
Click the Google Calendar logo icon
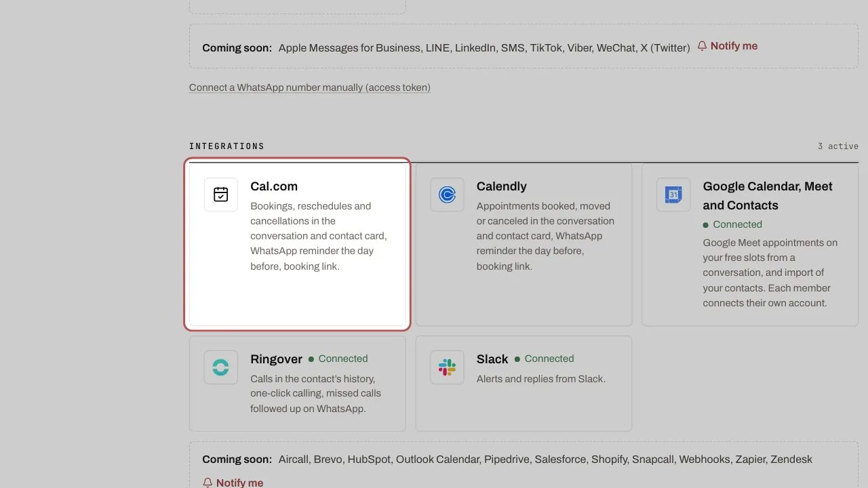pyautogui.click(x=673, y=195)
